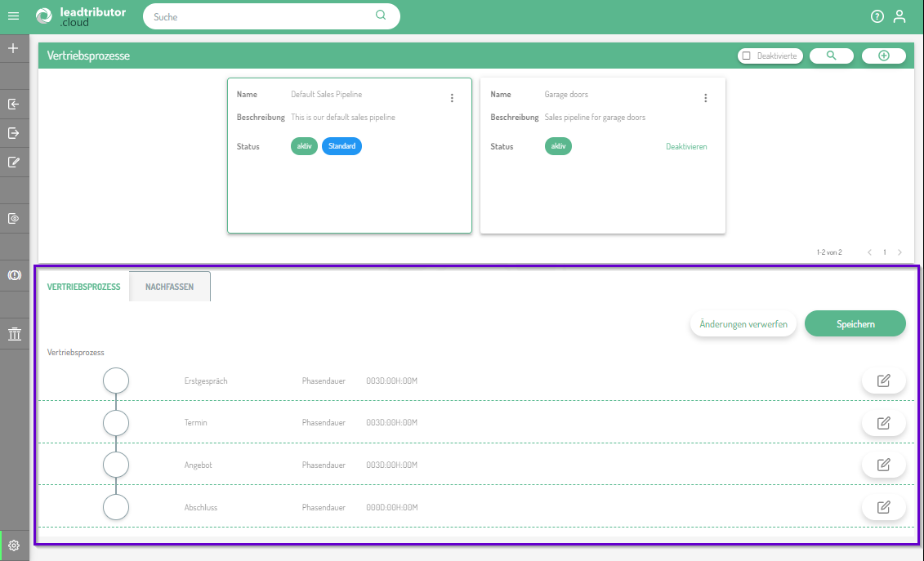This screenshot has width=924, height=561.
Task: Toggle the Deaktivierte checkbox
Action: tap(746, 56)
